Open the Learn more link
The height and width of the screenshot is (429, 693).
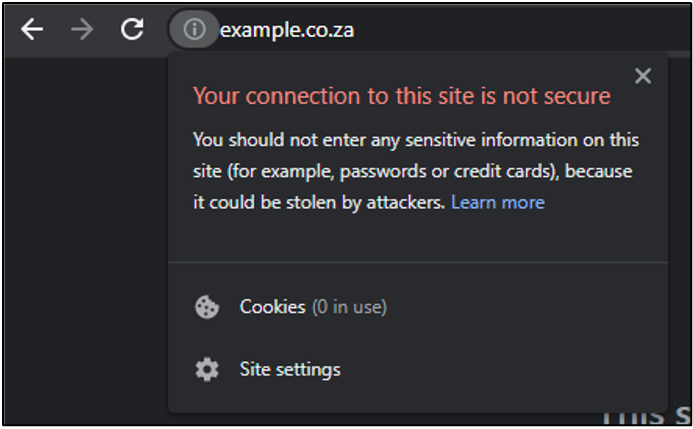pos(498,202)
